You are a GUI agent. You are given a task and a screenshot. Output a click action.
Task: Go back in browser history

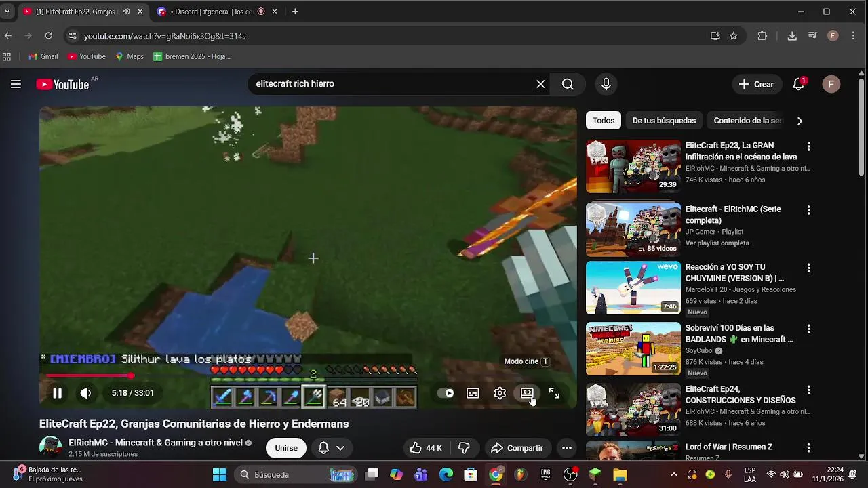click(x=8, y=36)
